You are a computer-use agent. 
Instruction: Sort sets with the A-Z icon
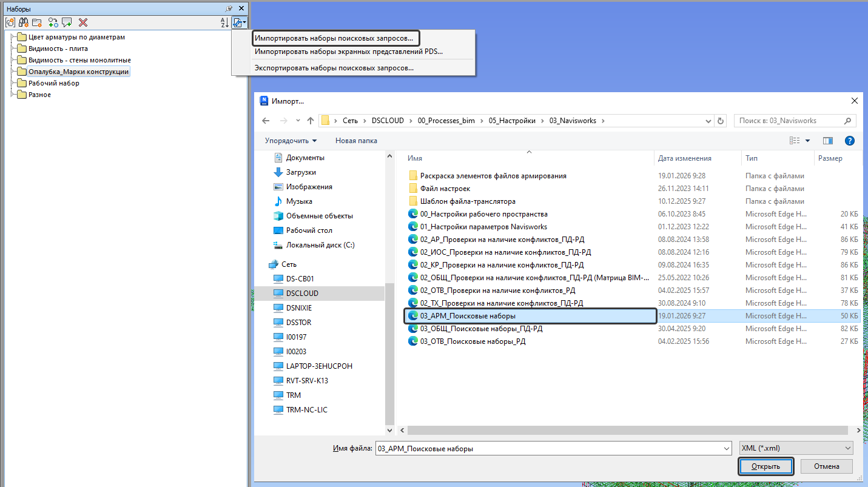coord(224,22)
